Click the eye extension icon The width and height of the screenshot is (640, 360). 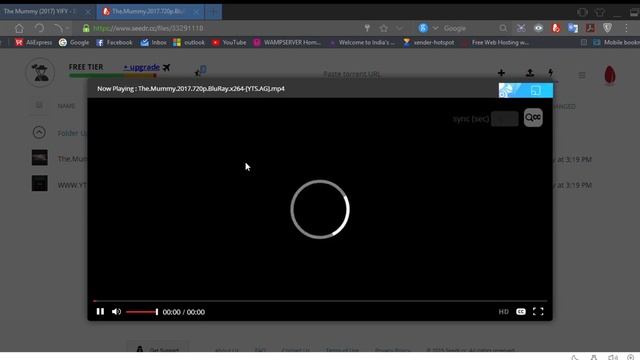tap(538, 28)
